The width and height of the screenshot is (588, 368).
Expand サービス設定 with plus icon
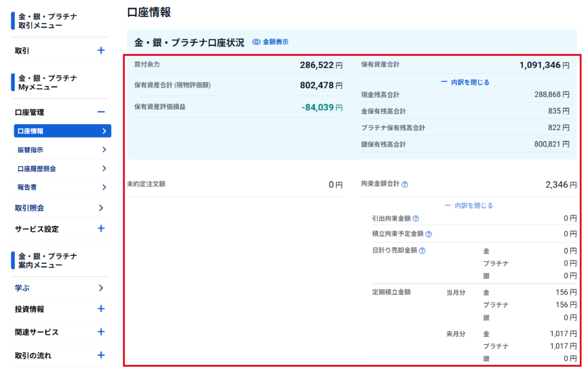101,228
